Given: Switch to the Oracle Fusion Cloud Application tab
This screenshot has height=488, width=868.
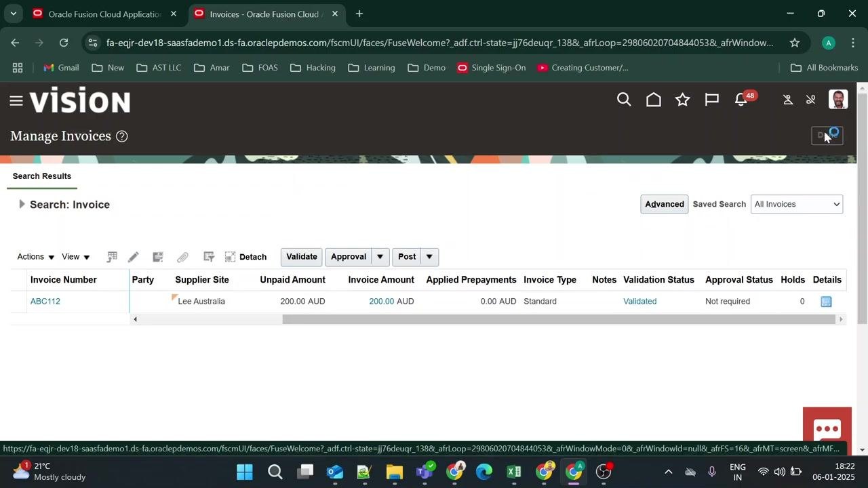Looking at the screenshot, I should 104,14.
